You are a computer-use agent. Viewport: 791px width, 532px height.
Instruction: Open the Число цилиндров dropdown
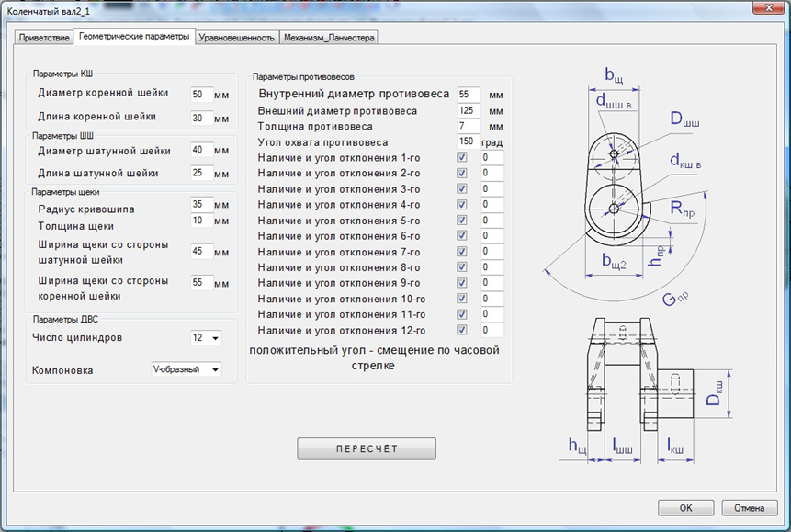pos(206,338)
